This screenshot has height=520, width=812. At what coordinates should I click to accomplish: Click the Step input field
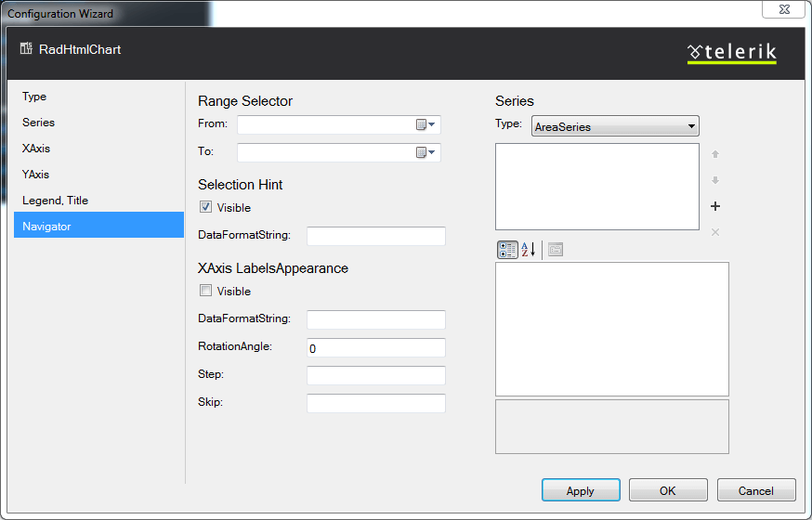tap(376, 375)
